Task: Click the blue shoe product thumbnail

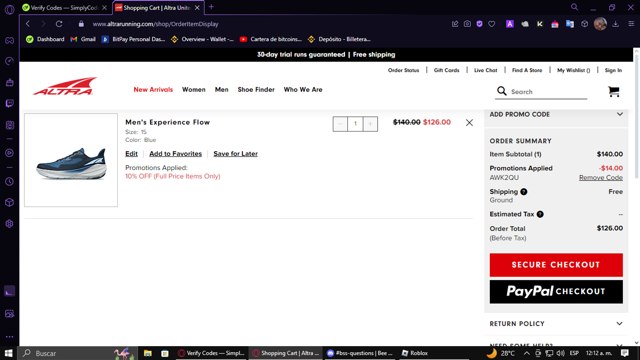Action: click(71, 160)
